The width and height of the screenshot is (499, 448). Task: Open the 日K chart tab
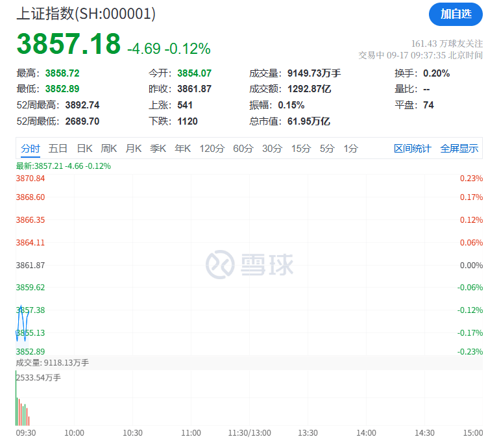(85, 149)
